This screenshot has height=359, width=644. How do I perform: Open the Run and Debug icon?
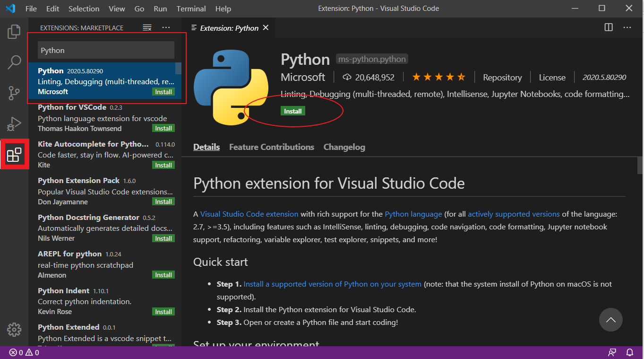(14, 123)
